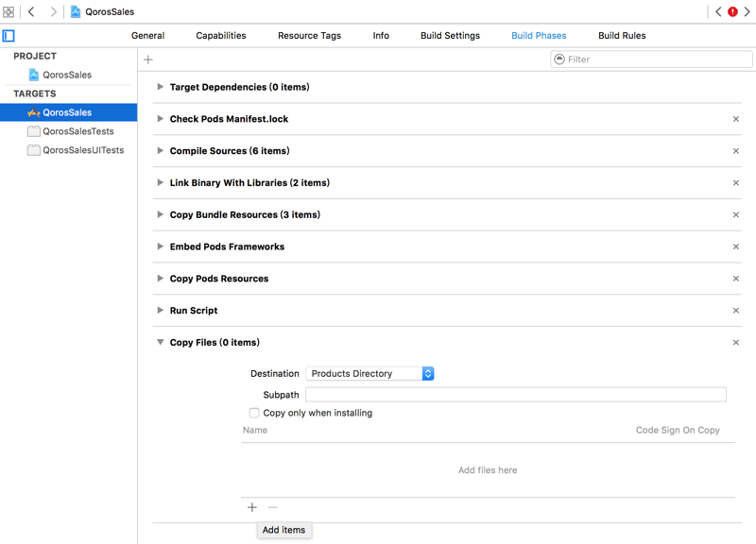Click into the Filter search field
The width and height of the screenshot is (756, 544).
point(651,59)
